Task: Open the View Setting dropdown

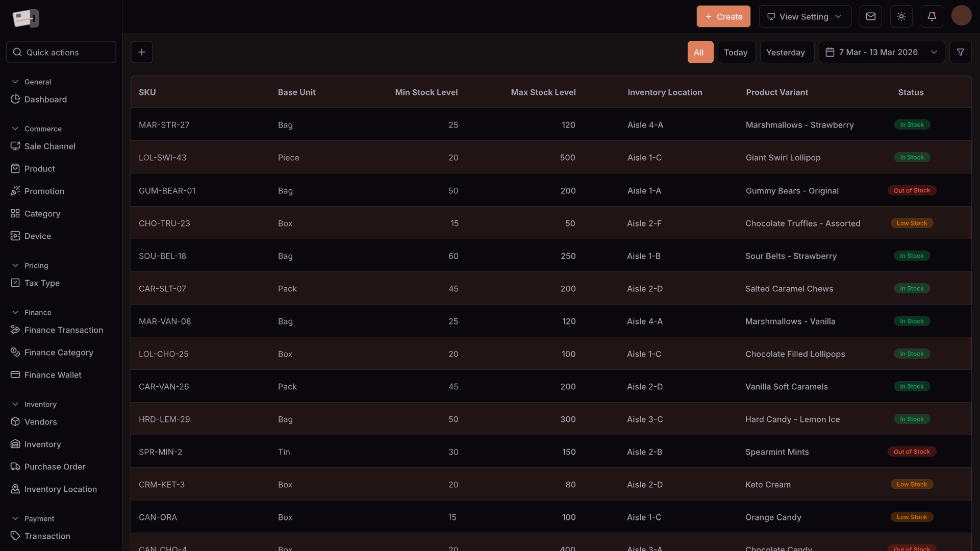Action: coord(805,16)
